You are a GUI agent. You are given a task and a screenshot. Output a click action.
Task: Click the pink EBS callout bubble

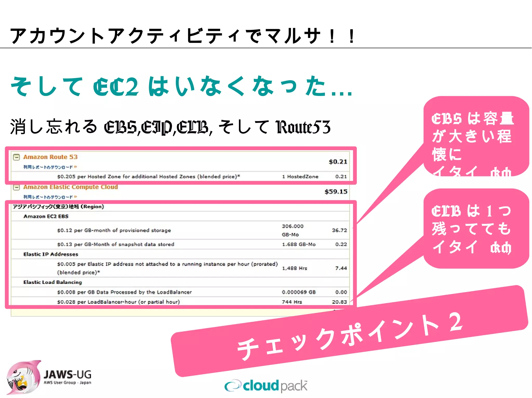[x=476, y=136]
